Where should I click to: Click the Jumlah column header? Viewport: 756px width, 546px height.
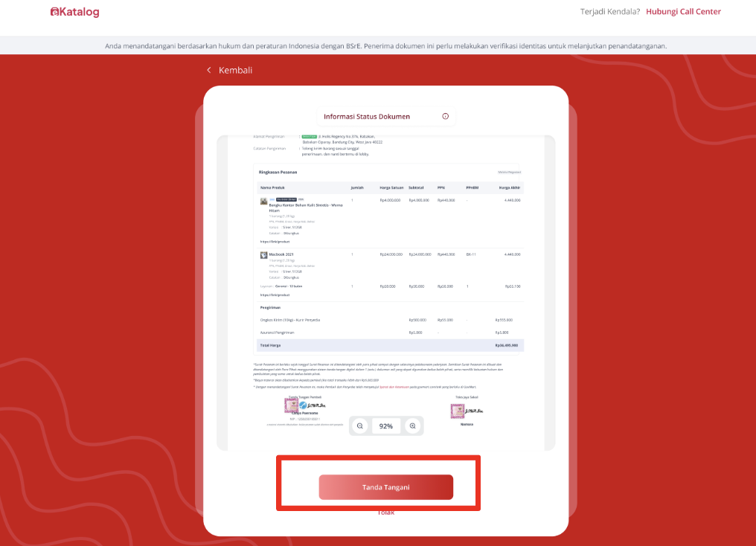(357, 187)
